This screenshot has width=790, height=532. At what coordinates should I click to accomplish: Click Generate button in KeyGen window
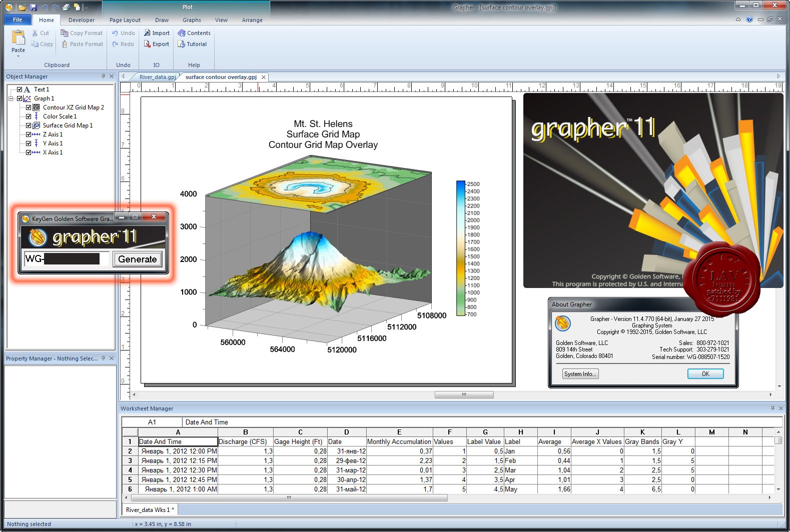138,259
